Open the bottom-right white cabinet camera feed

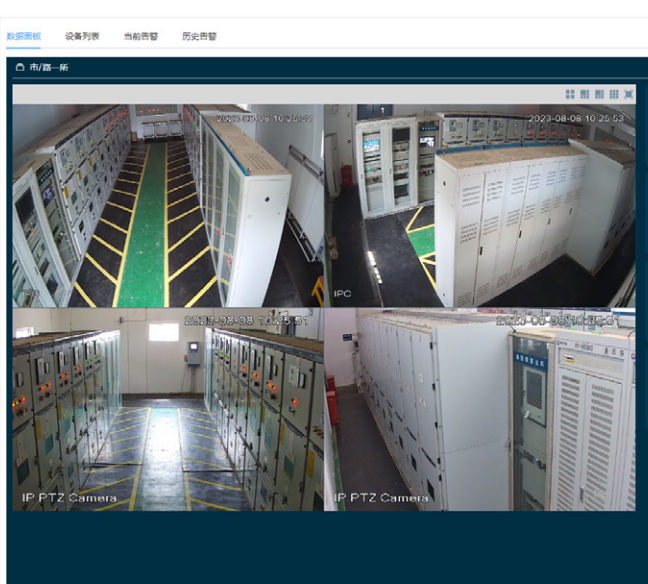[480, 410]
